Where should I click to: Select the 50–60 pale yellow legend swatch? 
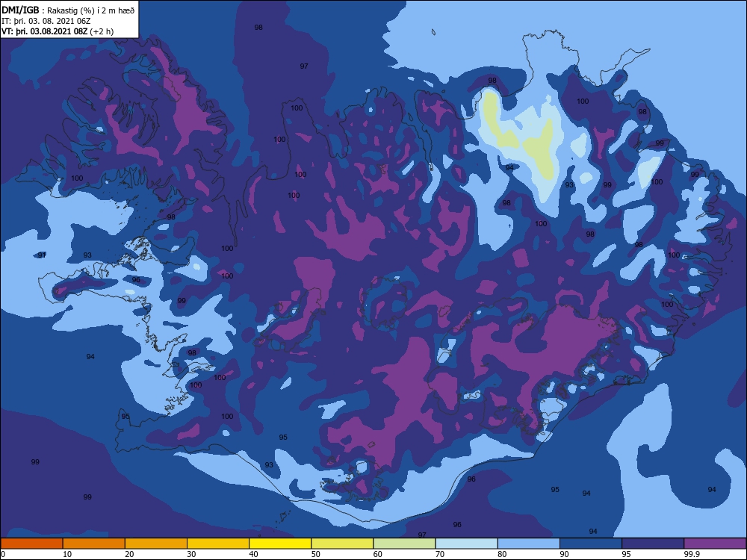342,544
